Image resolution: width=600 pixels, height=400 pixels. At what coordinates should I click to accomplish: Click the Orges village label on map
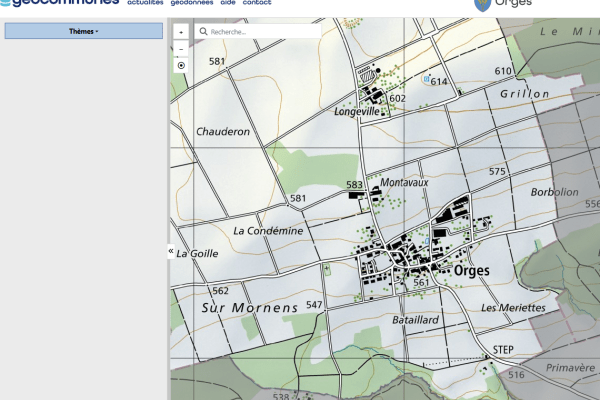471,271
